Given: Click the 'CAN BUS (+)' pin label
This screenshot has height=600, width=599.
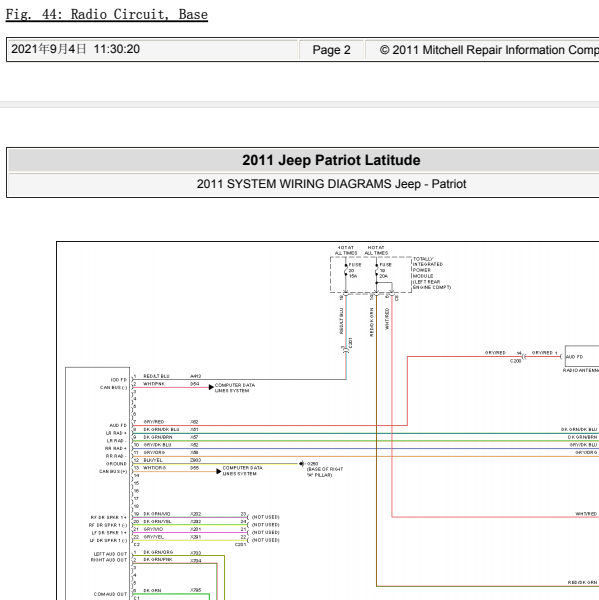Looking at the screenshot, I should click(x=113, y=471).
